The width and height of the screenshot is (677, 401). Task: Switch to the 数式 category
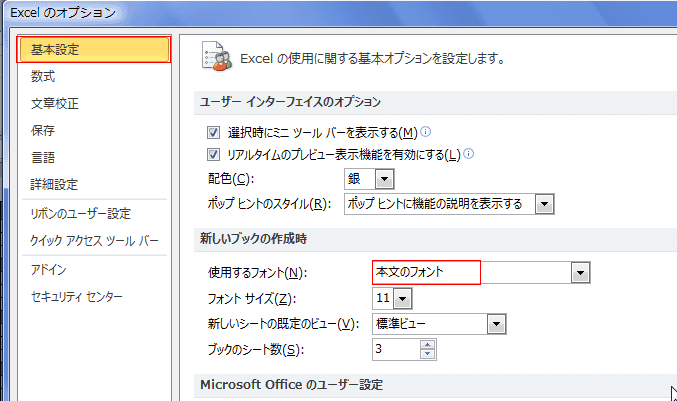pyautogui.click(x=43, y=76)
